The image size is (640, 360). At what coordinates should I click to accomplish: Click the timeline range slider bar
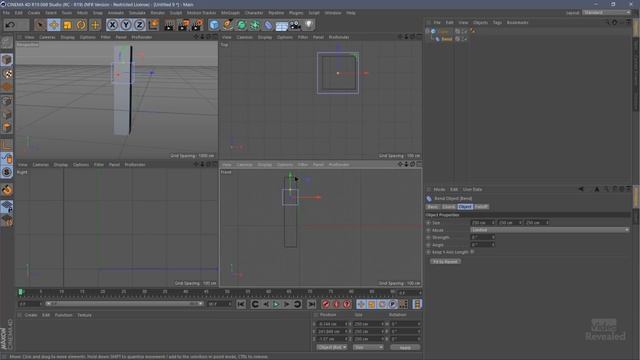pos(124,304)
